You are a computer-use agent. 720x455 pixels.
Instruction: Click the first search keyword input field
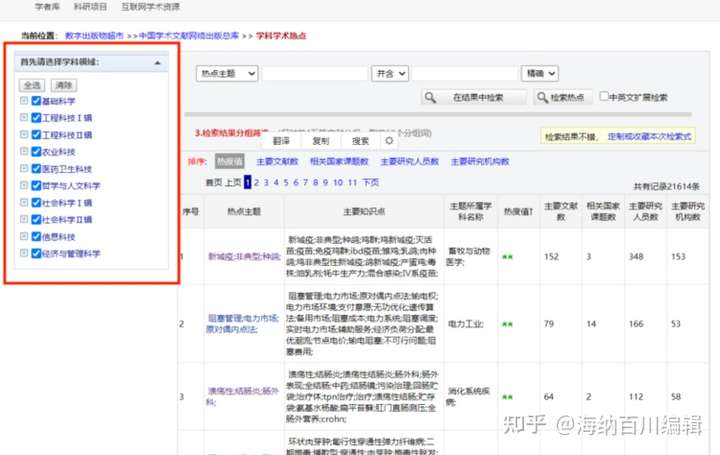(315, 74)
